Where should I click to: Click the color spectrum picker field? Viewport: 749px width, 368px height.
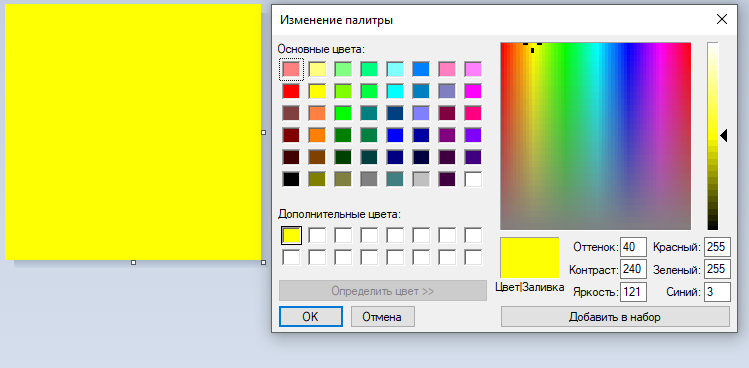coord(595,136)
